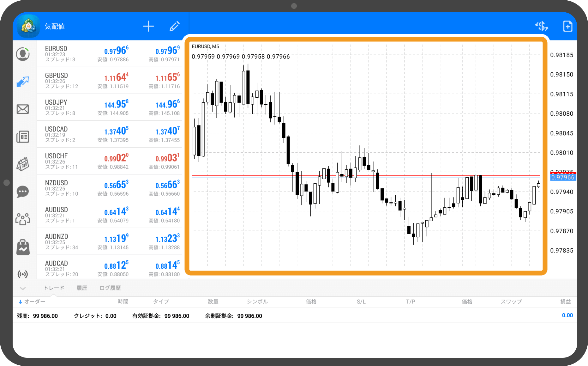This screenshot has width=588, height=366.
Task: Open the chat speech bubble icon
Action: click(23, 192)
